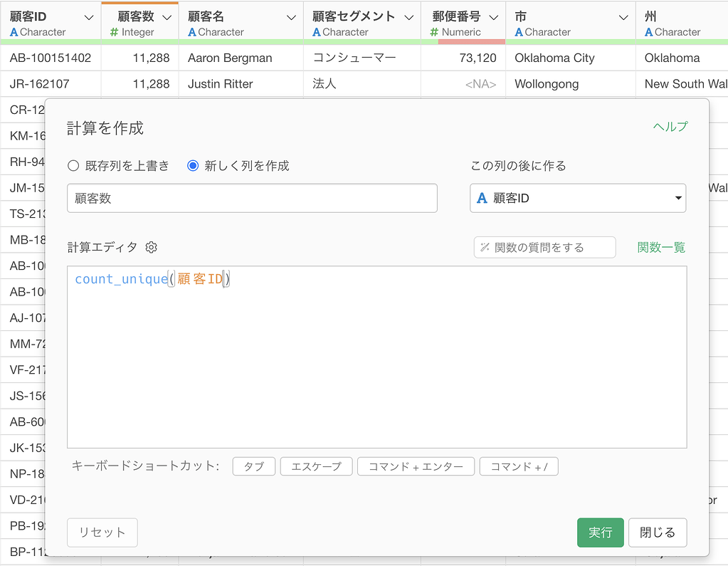Expand the 顧客数 column header menu
The height and width of the screenshot is (566, 728).
167,18
